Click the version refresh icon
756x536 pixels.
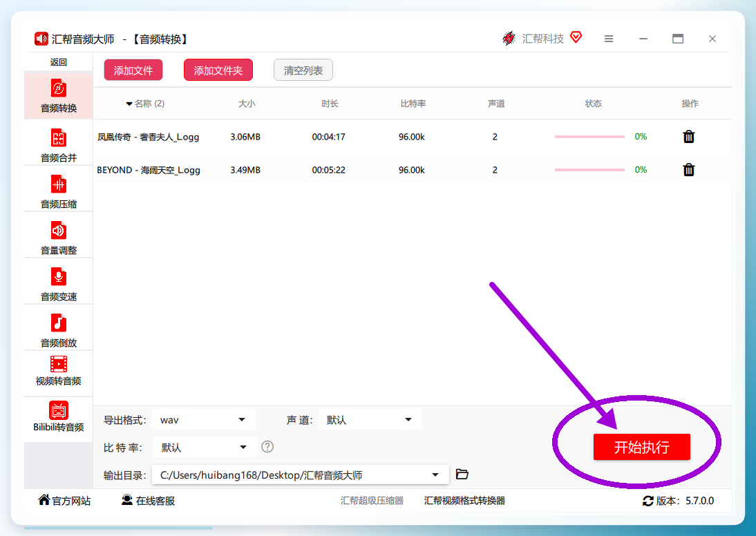(648, 501)
